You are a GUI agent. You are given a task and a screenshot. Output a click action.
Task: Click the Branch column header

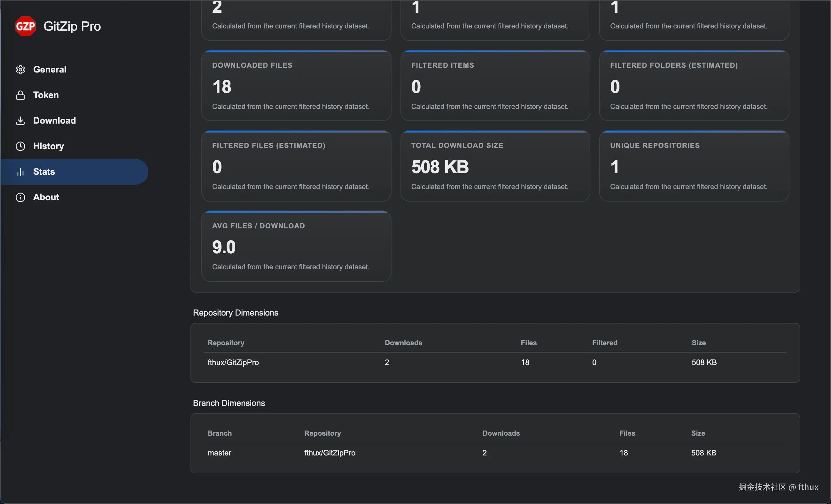coord(220,433)
